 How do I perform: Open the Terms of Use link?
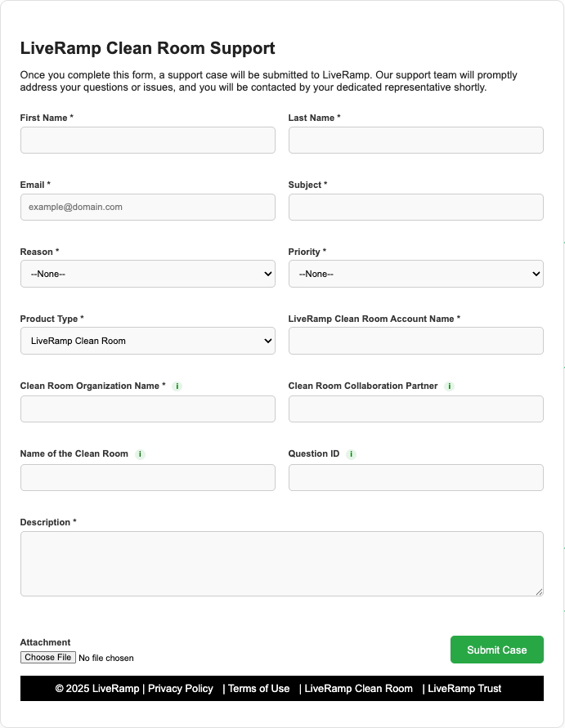click(x=258, y=689)
